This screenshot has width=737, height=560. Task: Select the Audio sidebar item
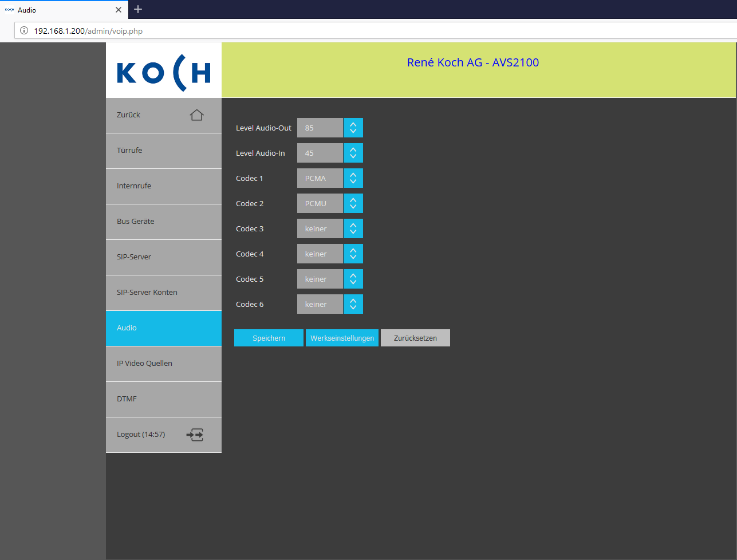[164, 328]
